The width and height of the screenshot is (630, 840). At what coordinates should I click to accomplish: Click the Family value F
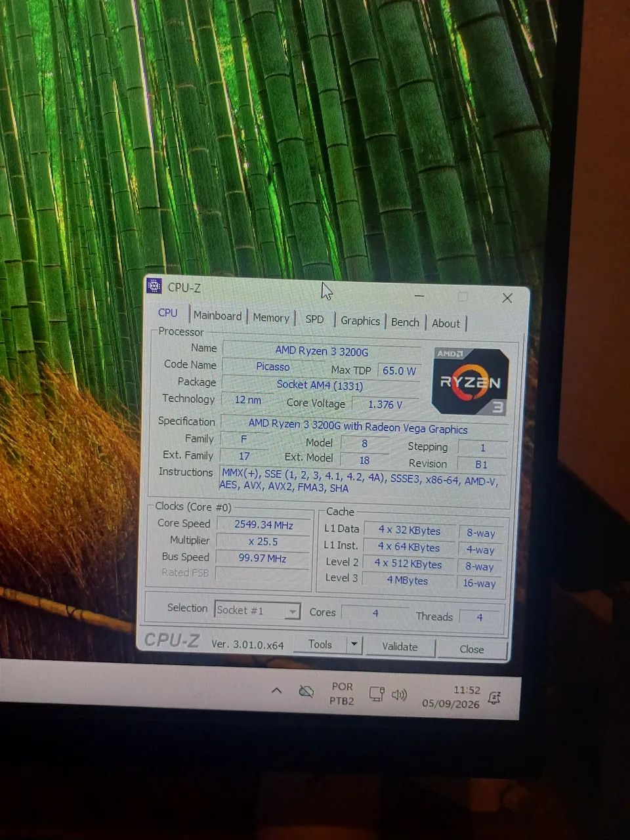click(243, 439)
